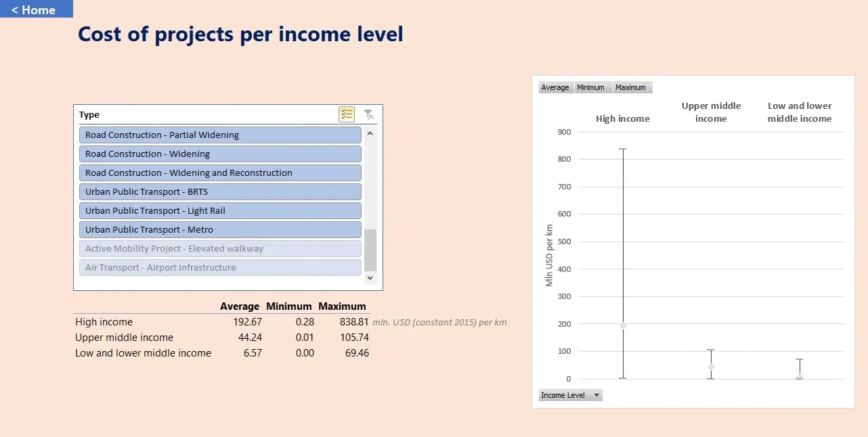Select the High income table row label

[x=104, y=322]
